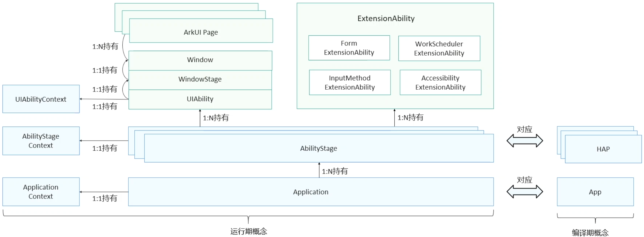Click 1:N持有 label above Application
644x237 pixels.
[x=335, y=171]
